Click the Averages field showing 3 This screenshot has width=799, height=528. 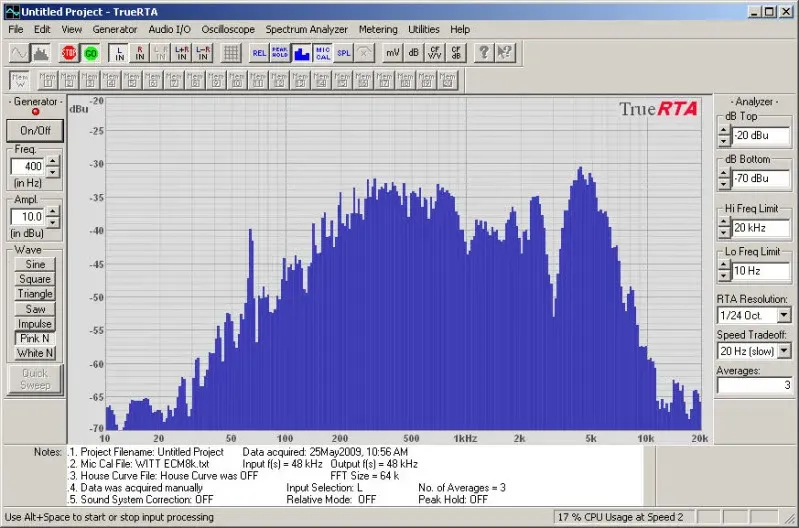pyautogui.click(x=755, y=385)
